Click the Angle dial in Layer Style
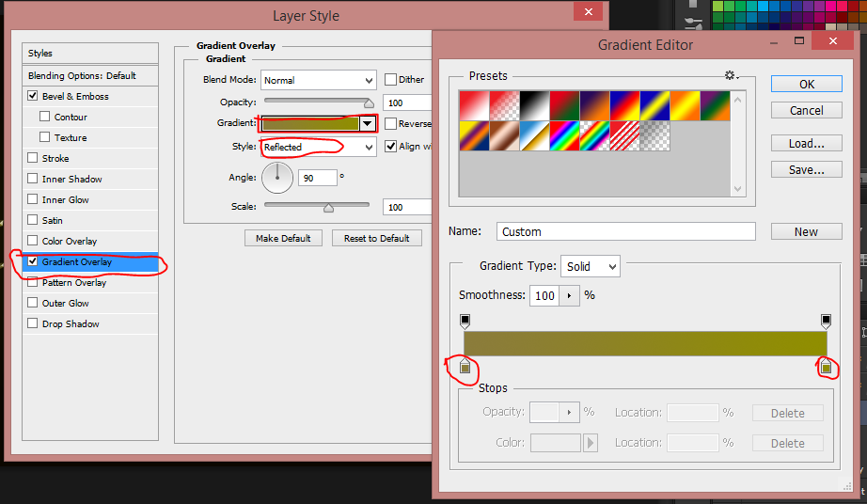Viewport: 867px width, 504px height. click(277, 178)
